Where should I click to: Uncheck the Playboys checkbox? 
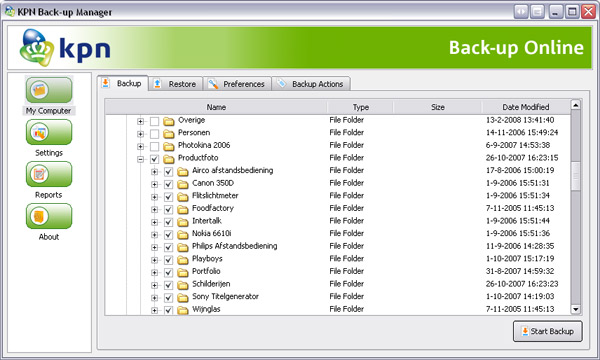(168, 260)
